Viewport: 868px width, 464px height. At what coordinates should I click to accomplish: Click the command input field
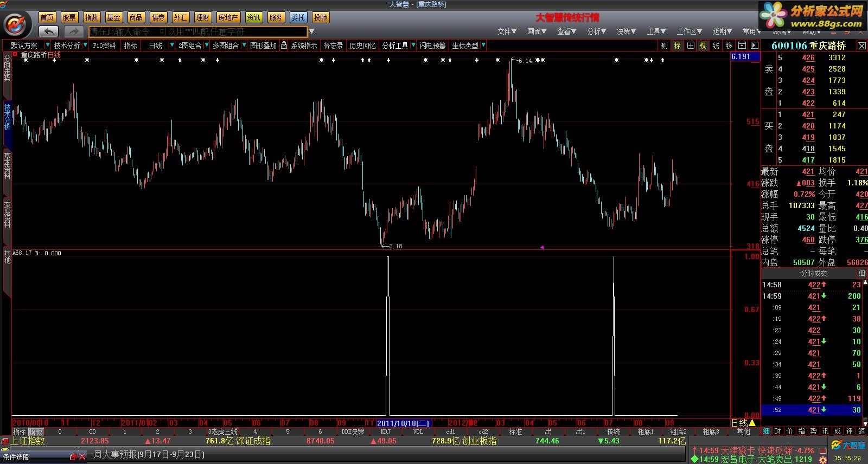198,31
